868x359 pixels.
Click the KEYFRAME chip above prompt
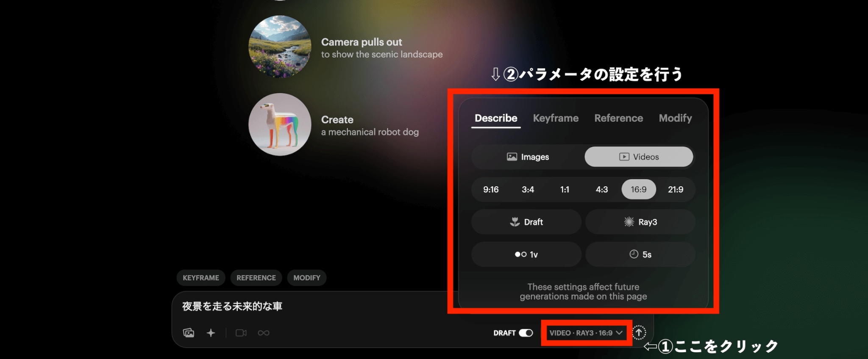coord(201,278)
